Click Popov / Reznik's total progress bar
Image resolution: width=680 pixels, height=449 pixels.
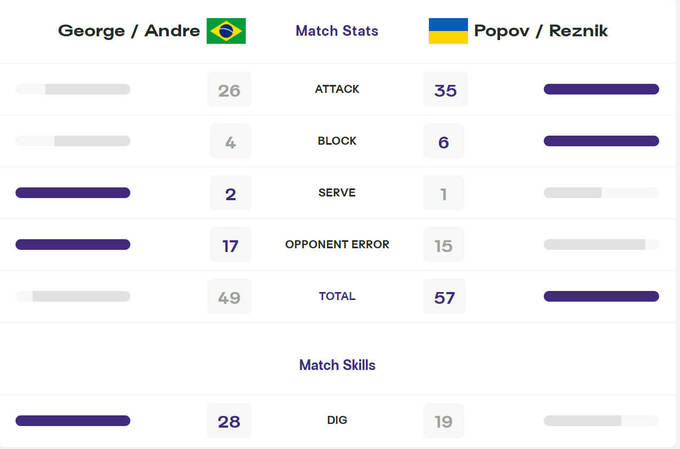click(x=601, y=296)
